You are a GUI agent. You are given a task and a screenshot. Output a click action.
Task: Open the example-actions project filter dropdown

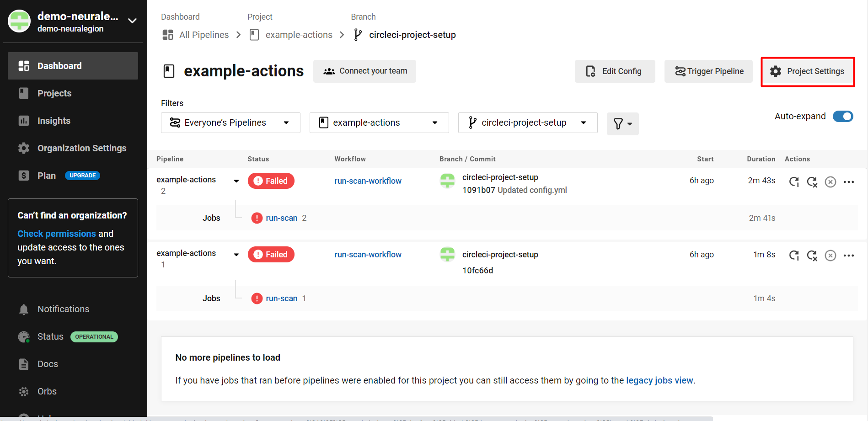(379, 123)
